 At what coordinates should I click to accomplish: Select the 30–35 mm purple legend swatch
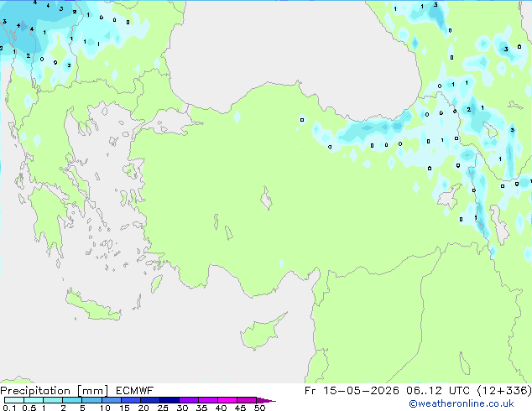pyautogui.click(x=189, y=400)
